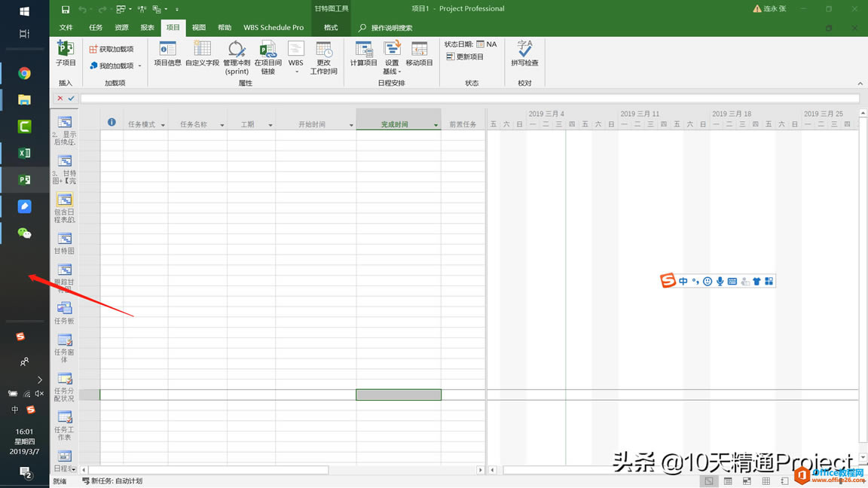Expand the WBS dropdown menu
868x488 pixels.
[295, 70]
